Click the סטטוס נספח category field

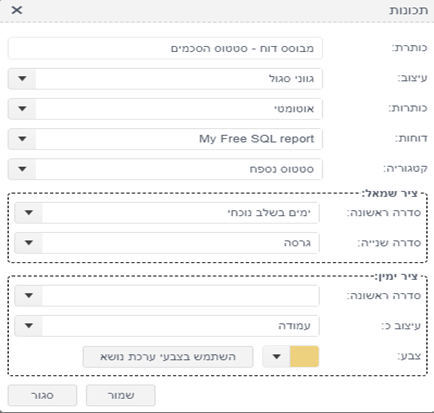(179, 169)
